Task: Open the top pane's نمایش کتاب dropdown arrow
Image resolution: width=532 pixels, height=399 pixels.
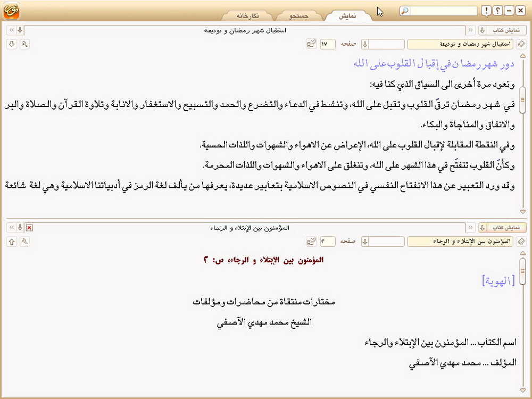Action: point(483,30)
